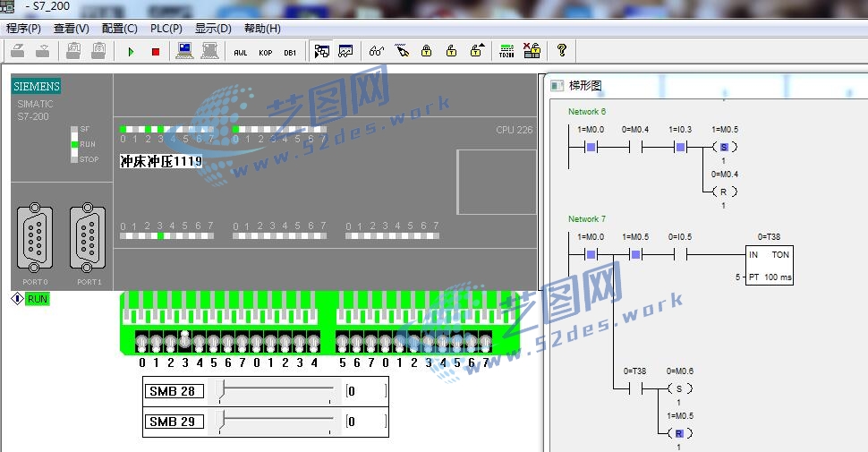
Task: Turn off the raised input switch 3
Action: (185, 340)
